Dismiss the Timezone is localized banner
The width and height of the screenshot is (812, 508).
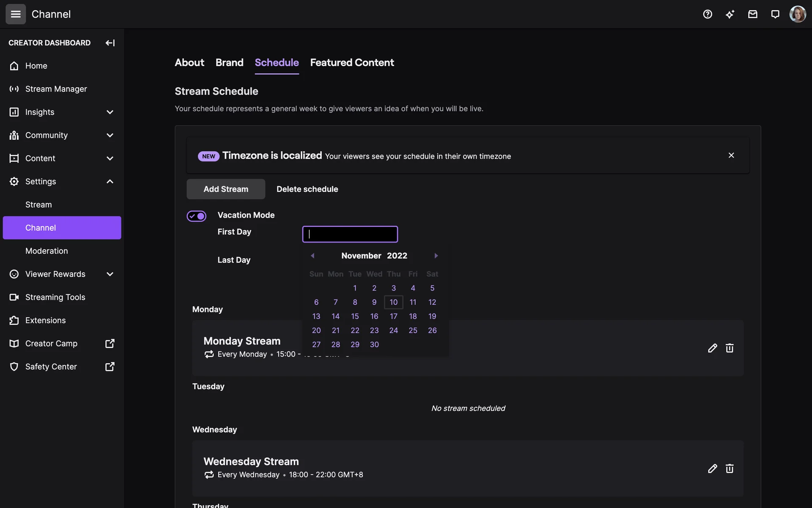pos(731,155)
